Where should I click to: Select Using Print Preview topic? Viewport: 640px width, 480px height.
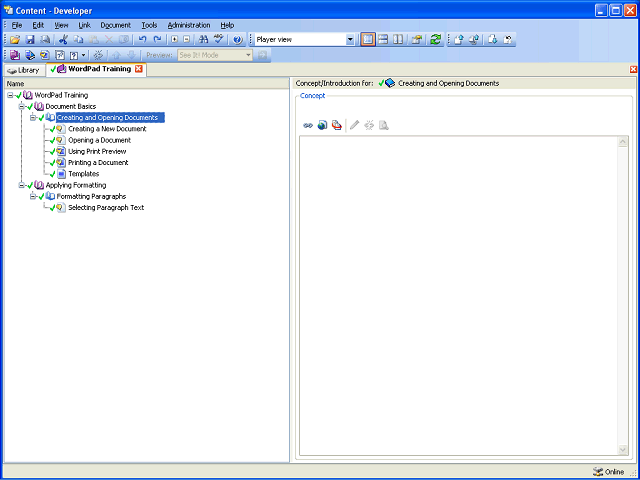tap(97, 151)
